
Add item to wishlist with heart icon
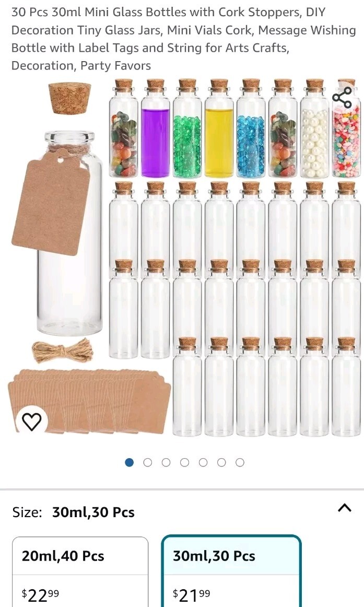click(x=32, y=422)
